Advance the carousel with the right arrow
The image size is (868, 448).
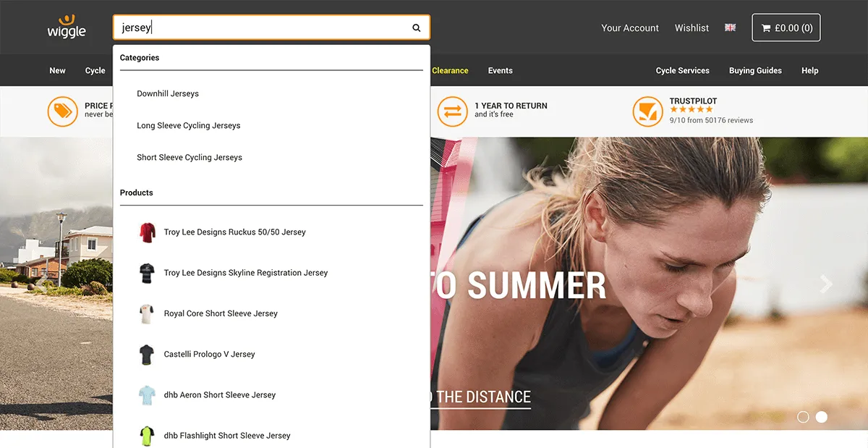[x=826, y=284]
